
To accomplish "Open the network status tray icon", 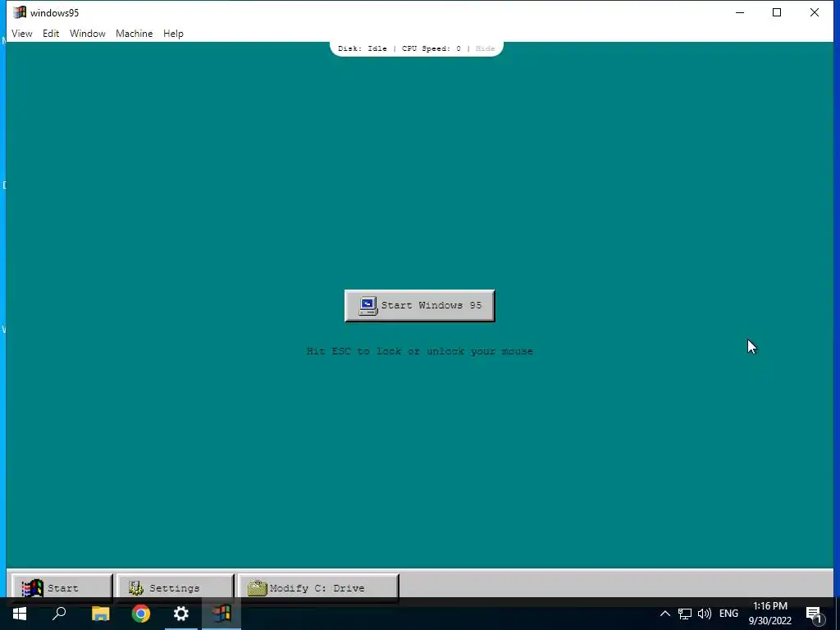I will (685, 614).
